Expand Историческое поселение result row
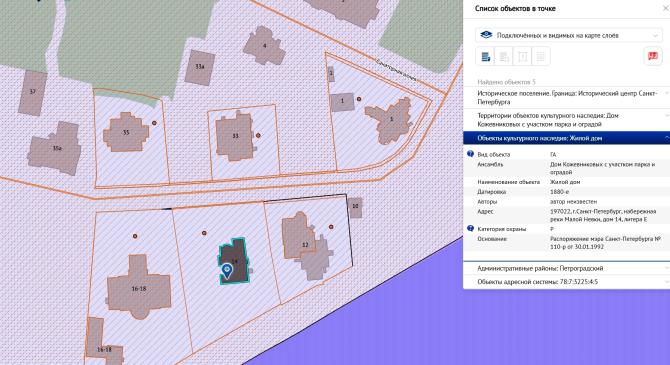 click(x=567, y=97)
